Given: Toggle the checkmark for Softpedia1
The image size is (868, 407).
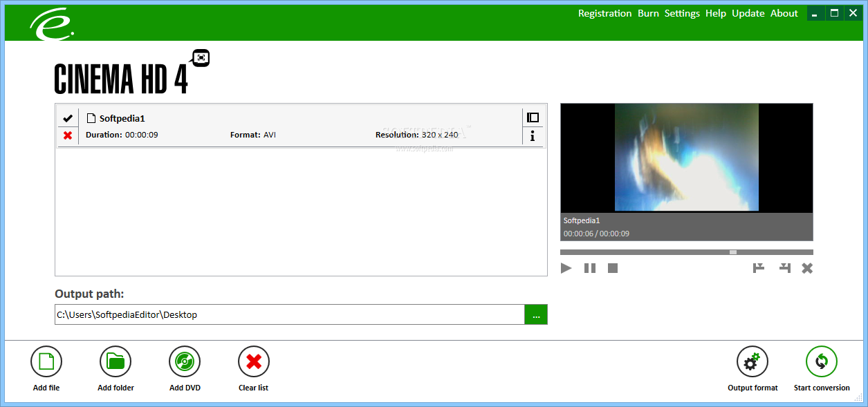Looking at the screenshot, I should point(68,118).
